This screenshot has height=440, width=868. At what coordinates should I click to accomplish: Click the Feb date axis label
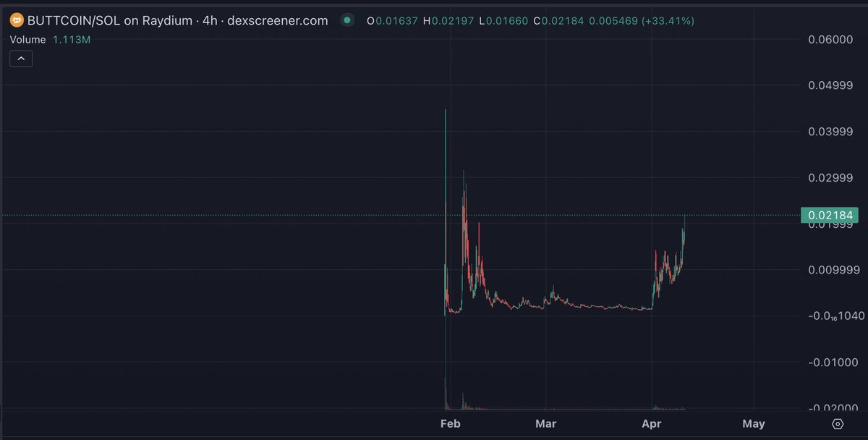(x=450, y=424)
